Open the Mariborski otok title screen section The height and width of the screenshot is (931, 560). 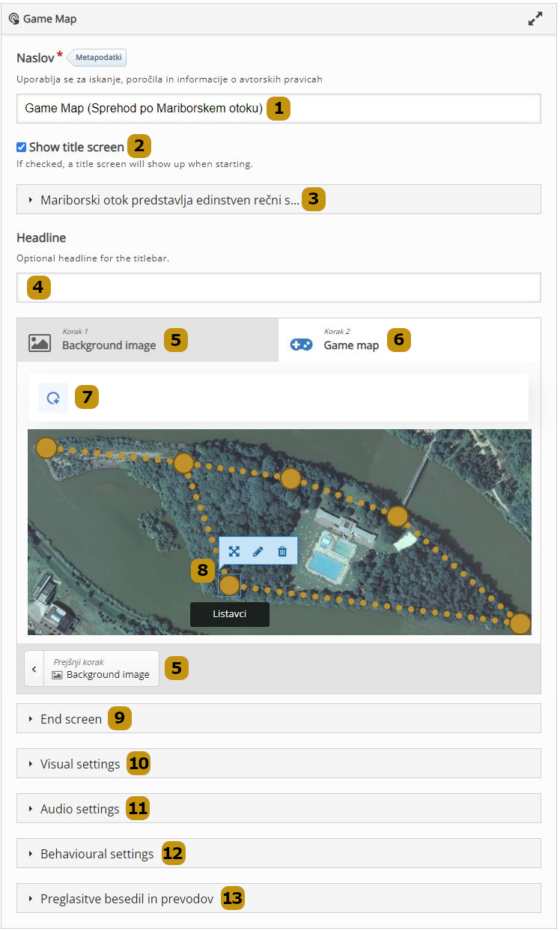click(169, 200)
